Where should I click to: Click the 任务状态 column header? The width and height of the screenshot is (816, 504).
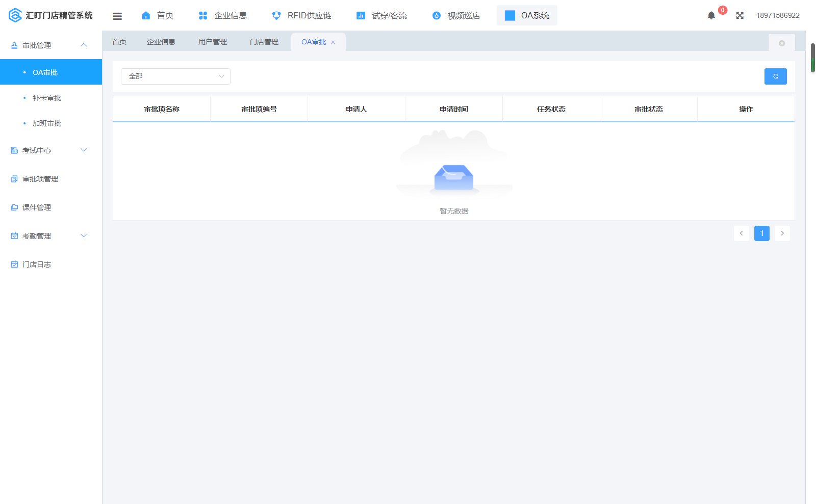coord(551,109)
